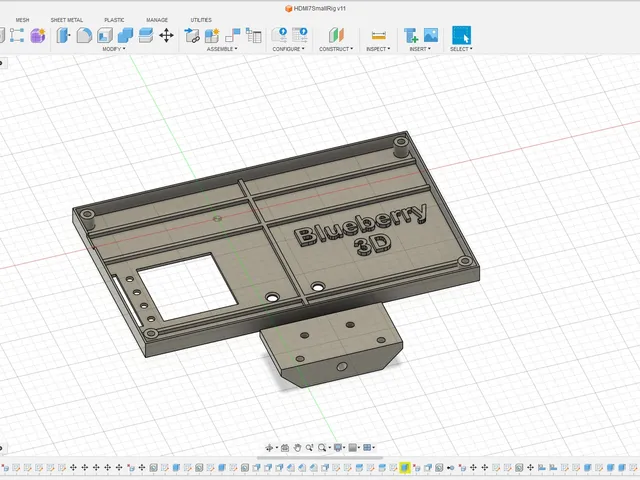Click the Grid and Snaps icon
Image resolution: width=640 pixels, height=480 pixels.
point(353,448)
